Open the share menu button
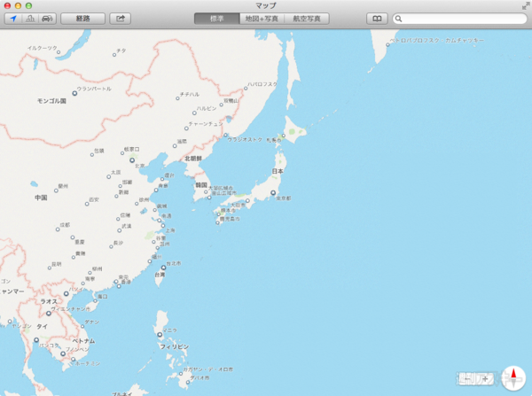The height and width of the screenshot is (396, 532). pos(120,19)
